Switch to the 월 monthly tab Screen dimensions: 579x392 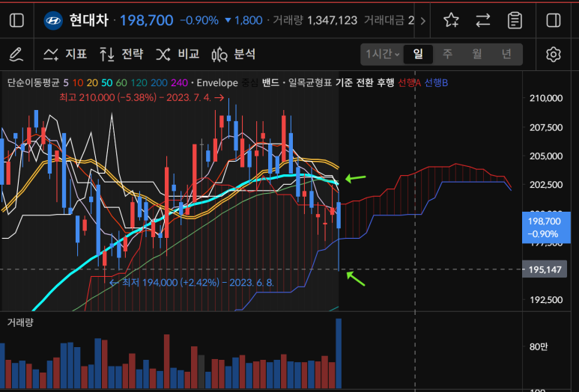point(477,54)
